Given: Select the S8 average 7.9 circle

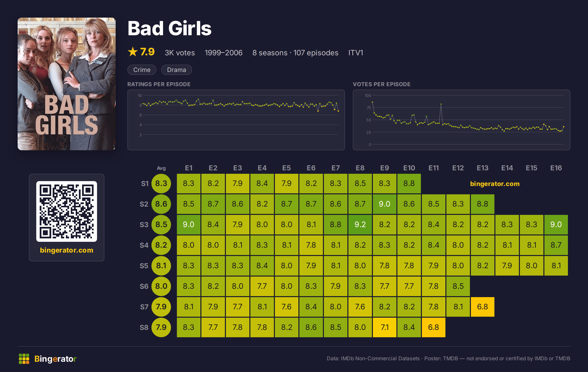Looking at the screenshot, I should 161,327.
